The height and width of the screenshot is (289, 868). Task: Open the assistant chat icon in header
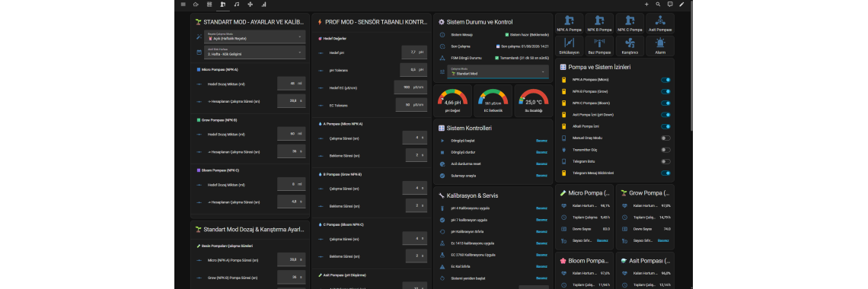tap(670, 5)
